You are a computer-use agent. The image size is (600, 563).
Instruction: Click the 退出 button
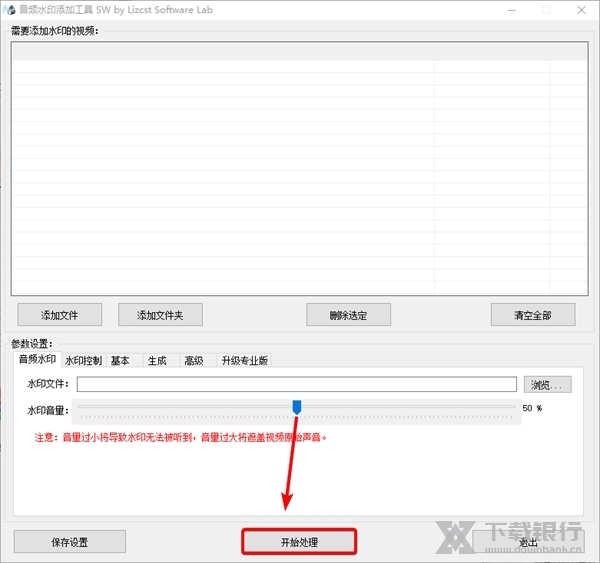click(x=528, y=542)
